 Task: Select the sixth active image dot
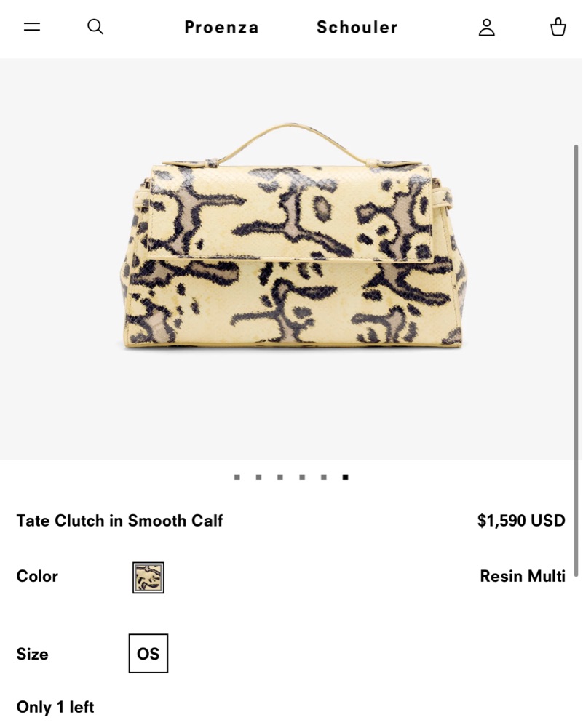(x=345, y=477)
